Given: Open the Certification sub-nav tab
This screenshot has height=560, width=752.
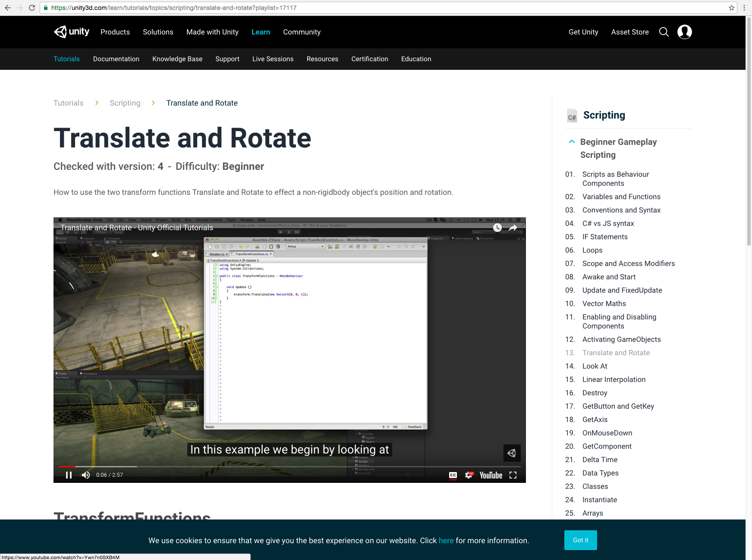Looking at the screenshot, I should 370,59.
